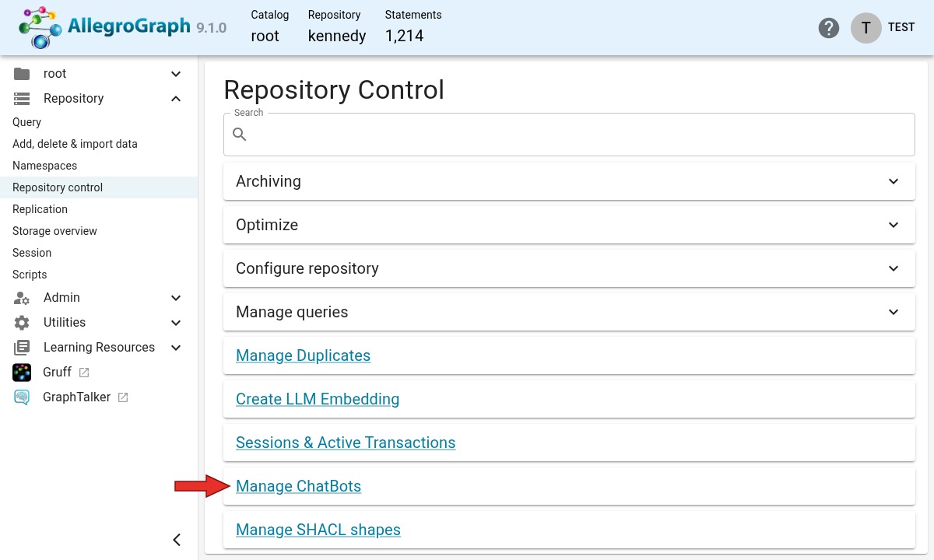Collapse the Repository menu chevron
Screen dimensions: 934x560
point(176,99)
